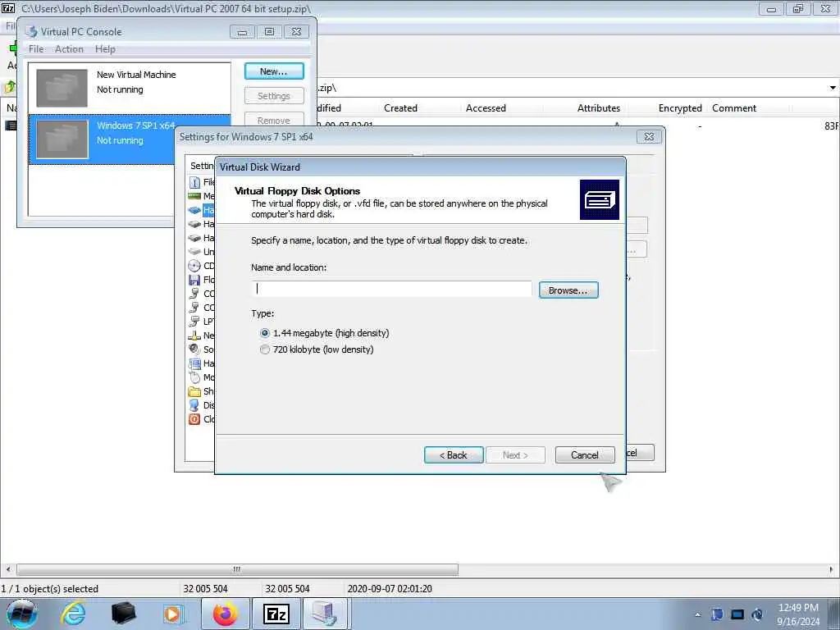Select the Memory setting icon
Viewport: 840px width, 630px height.
195,196
